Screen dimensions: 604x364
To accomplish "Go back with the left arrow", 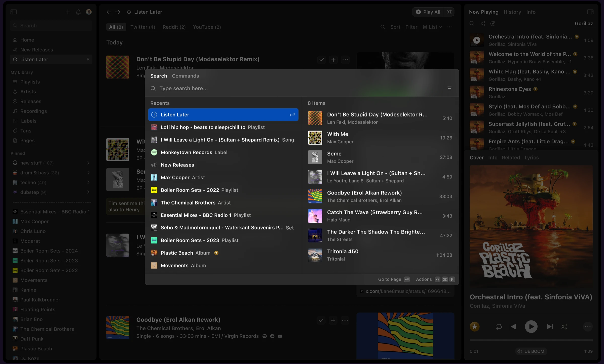I will [109, 12].
